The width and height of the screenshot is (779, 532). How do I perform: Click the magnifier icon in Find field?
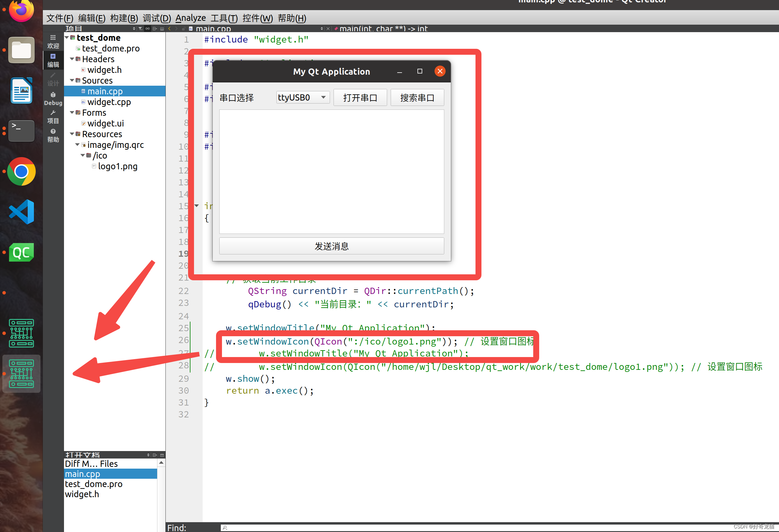click(x=225, y=528)
